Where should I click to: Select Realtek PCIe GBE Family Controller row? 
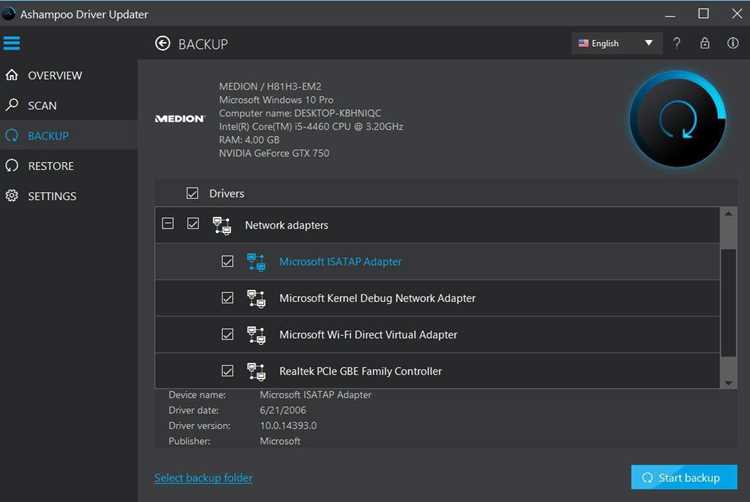[438, 371]
